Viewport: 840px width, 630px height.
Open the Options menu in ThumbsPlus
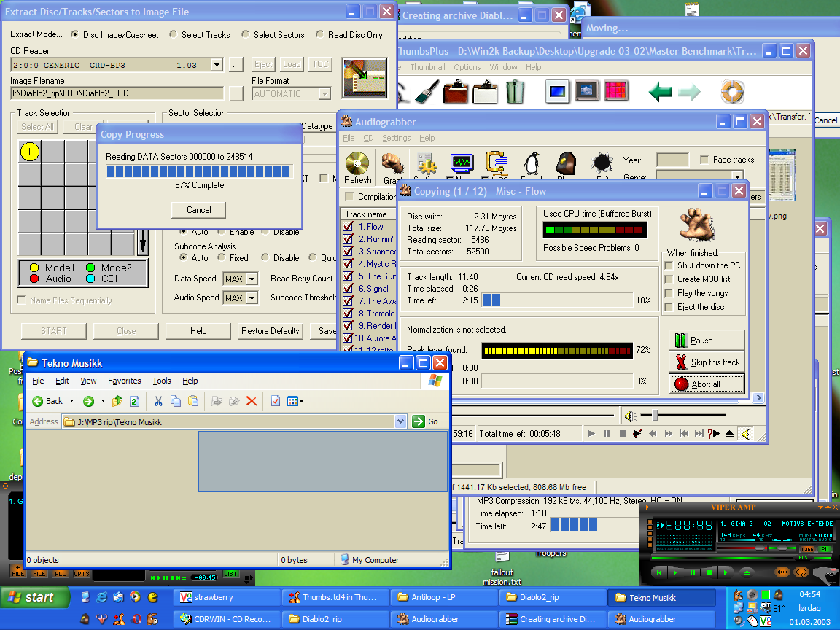point(467,67)
